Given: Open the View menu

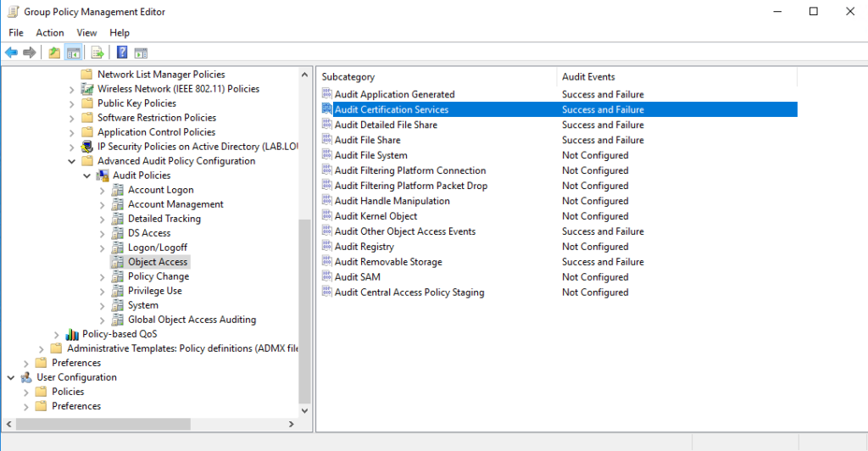Looking at the screenshot, I should pyautogui.click(x=86, y=33).
